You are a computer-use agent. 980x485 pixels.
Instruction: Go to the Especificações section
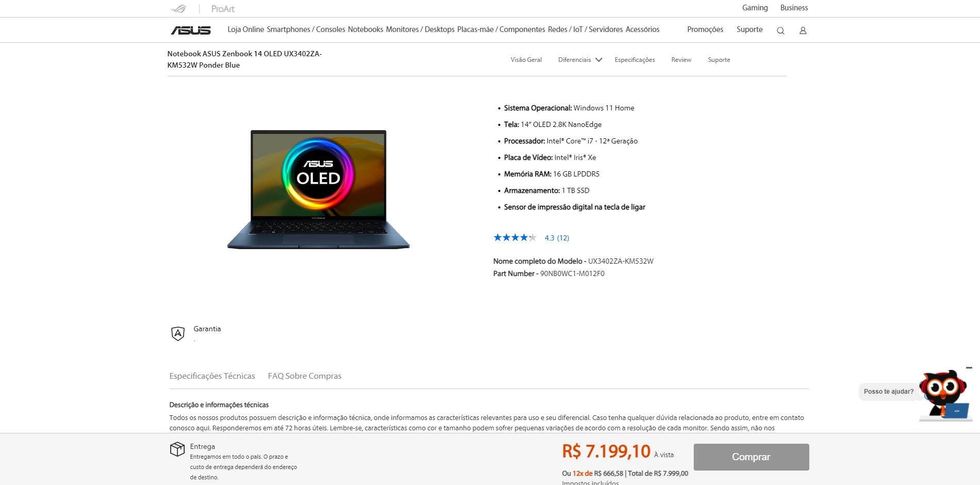634,60
